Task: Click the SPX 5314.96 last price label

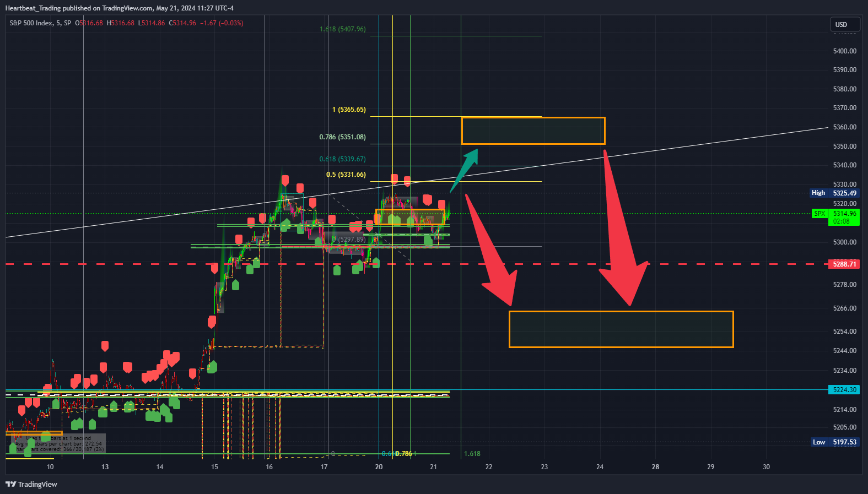Action: pyautogui.click(x=836, y=217)
